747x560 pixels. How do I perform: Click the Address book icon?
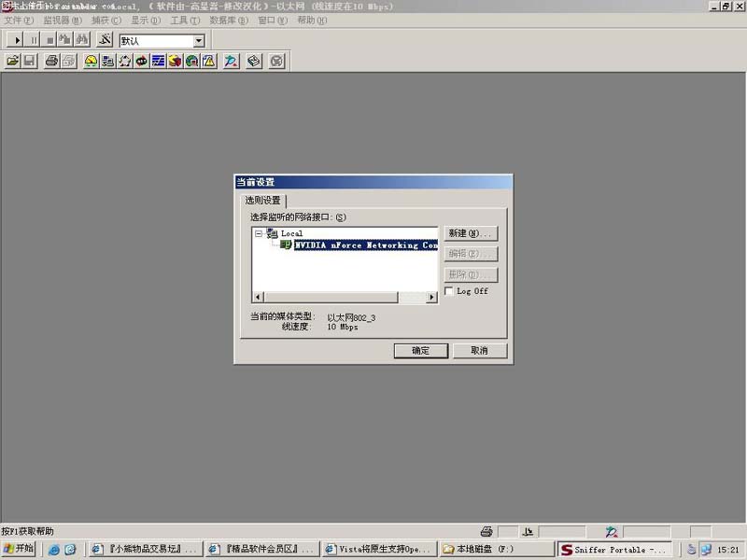tap(253, 62)
